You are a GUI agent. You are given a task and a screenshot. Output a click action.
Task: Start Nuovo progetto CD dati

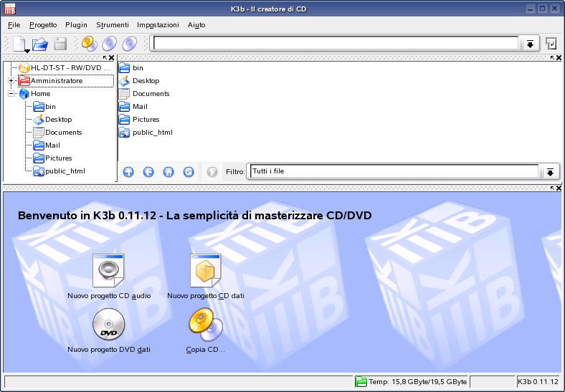click(x=206, y=277)
